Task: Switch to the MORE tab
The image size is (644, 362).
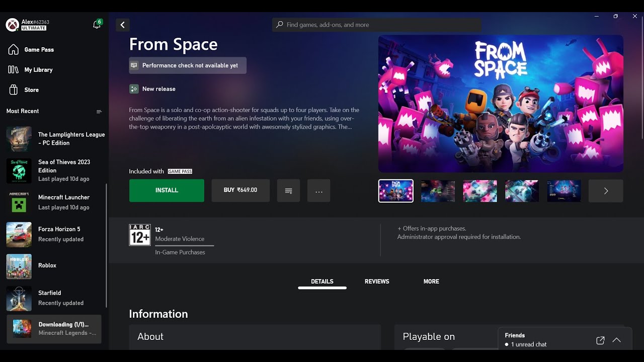Action: point(431,282)
